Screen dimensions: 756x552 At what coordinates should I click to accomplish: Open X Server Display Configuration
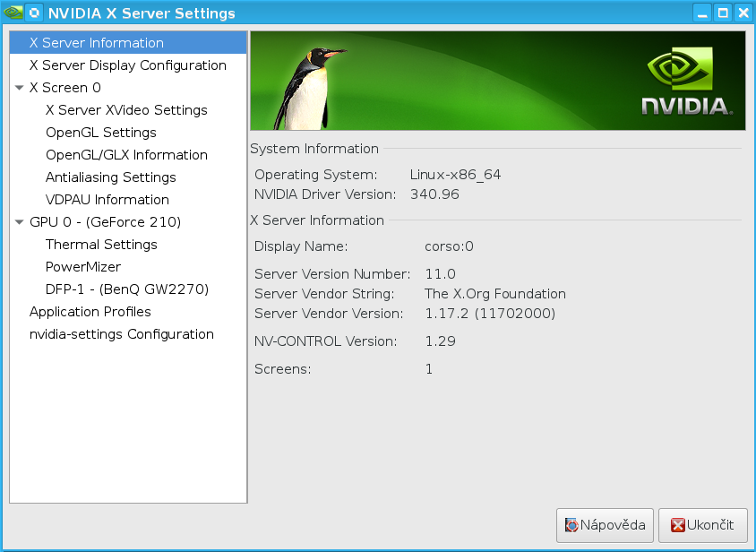(x=127, y=65)
